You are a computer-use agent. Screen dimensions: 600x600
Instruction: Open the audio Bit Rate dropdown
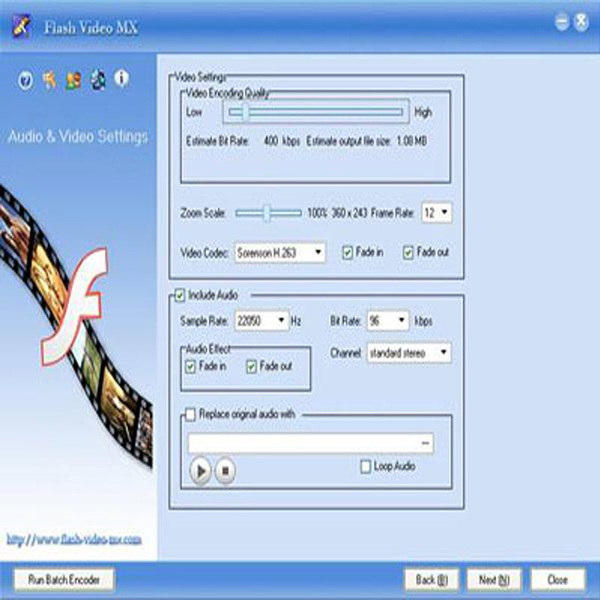coord(388,321)
